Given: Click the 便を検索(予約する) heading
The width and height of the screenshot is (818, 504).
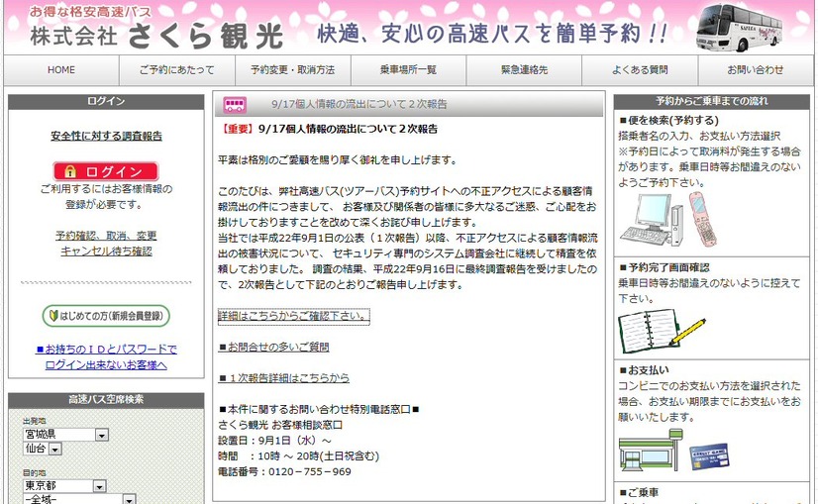Looking at the screenshot, I should (668, 121).
